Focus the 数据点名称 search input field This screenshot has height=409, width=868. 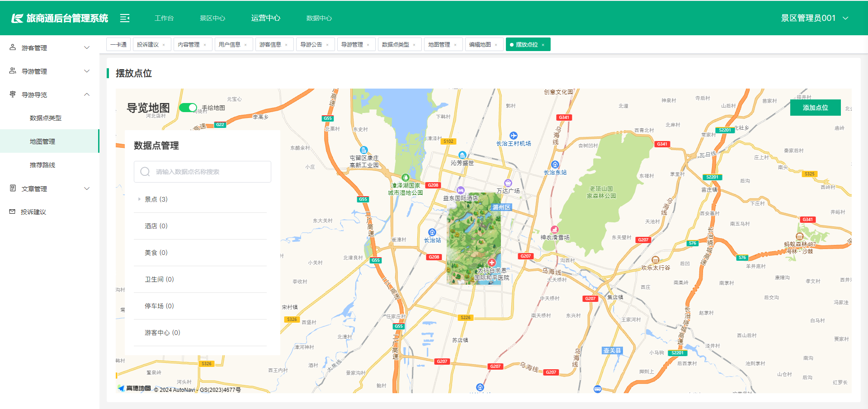tap(203, 172)
